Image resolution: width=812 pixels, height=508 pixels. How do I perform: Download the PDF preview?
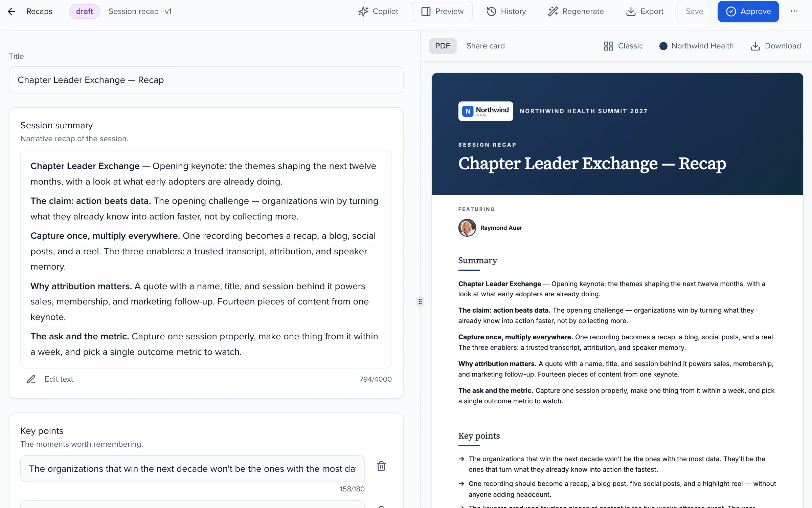coord(775,46)
